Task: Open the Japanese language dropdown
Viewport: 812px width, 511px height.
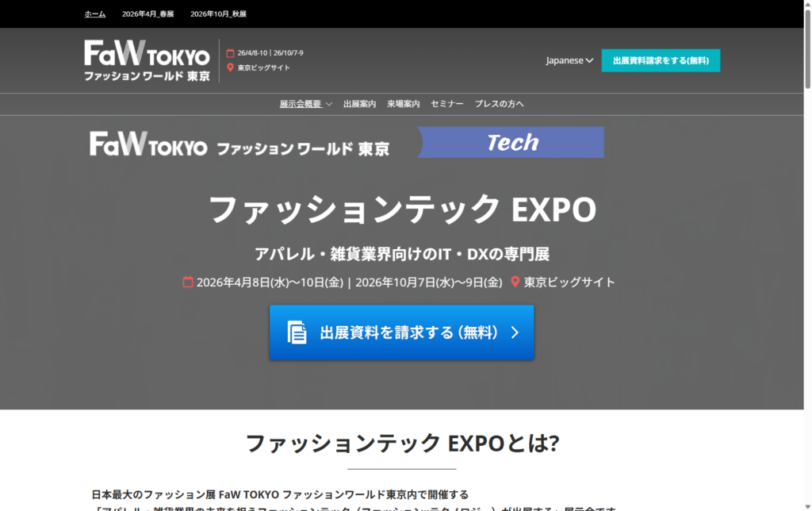Action: point(569,60)
